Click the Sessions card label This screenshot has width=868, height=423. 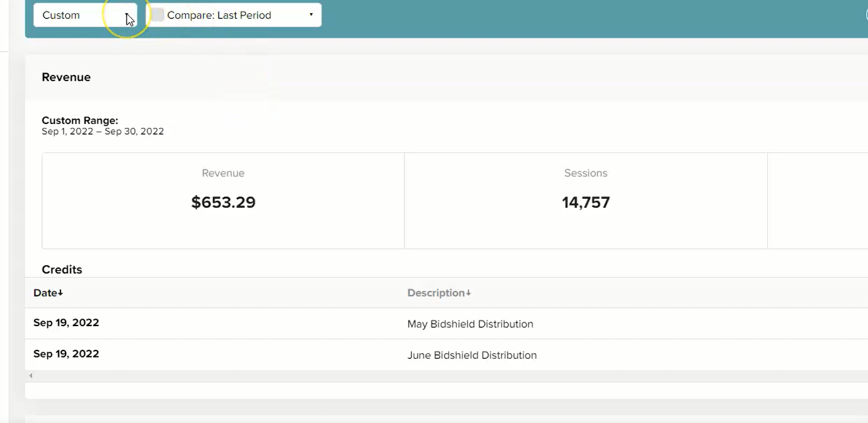click(x=586, y=173)
